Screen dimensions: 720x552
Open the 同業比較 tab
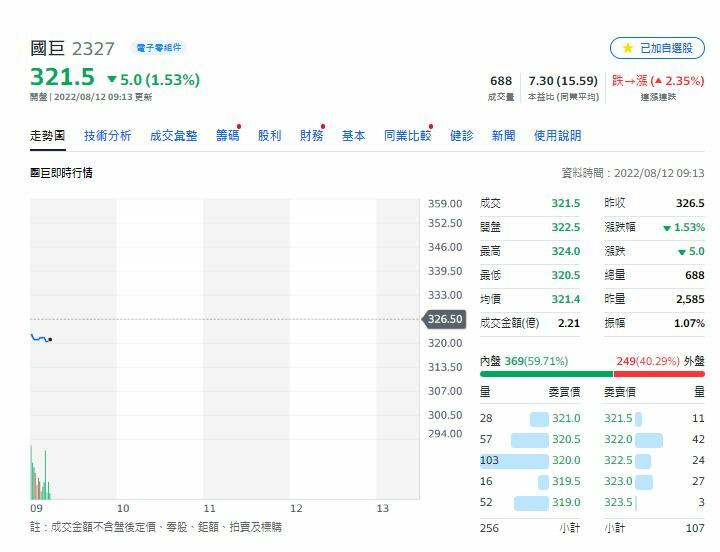(x=408, y=136)
